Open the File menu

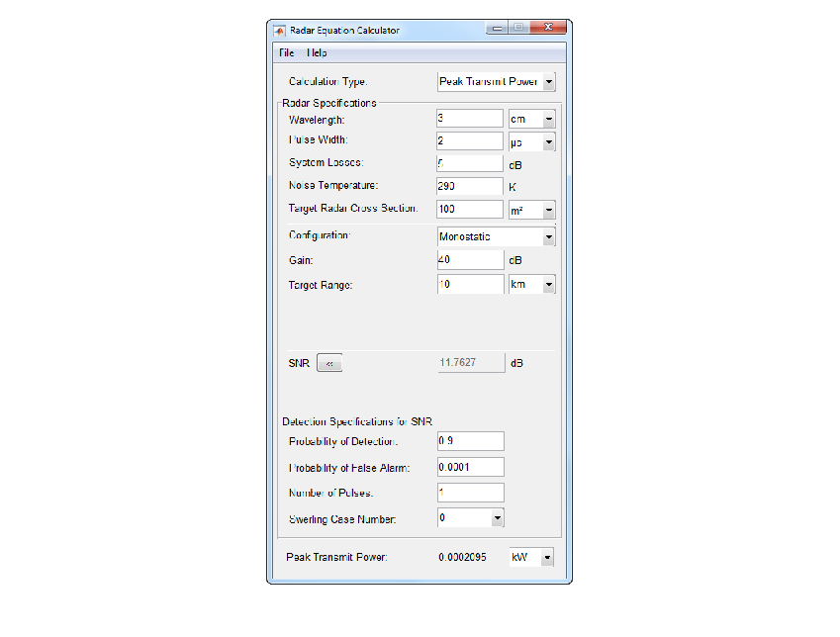click(x=286, y=53)
